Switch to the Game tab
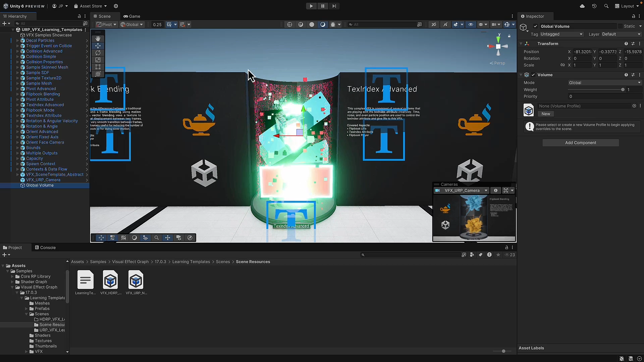This screenshot has height=362, width=644. point(132,16)
